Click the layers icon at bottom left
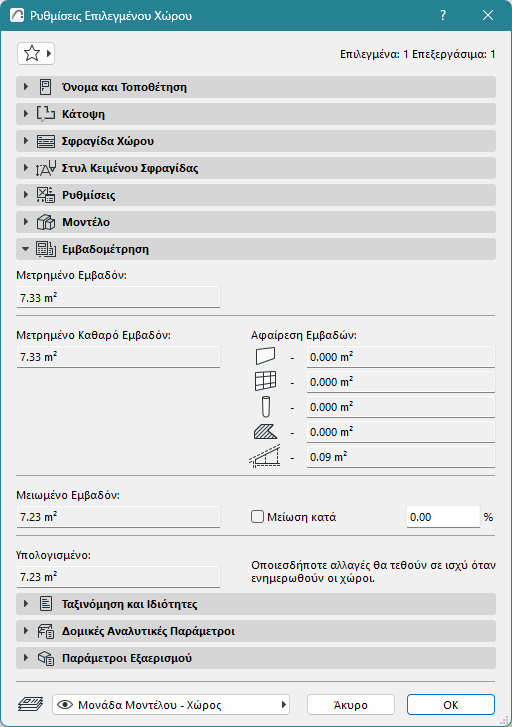The height and width of the screenshot is (727, 512). pos(31,705)
